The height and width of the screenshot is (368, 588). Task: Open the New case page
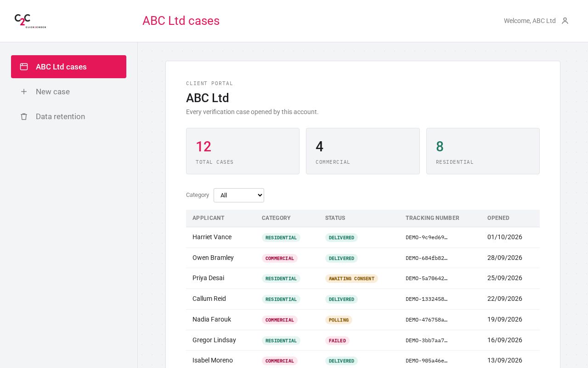click(x=68, y=92)
